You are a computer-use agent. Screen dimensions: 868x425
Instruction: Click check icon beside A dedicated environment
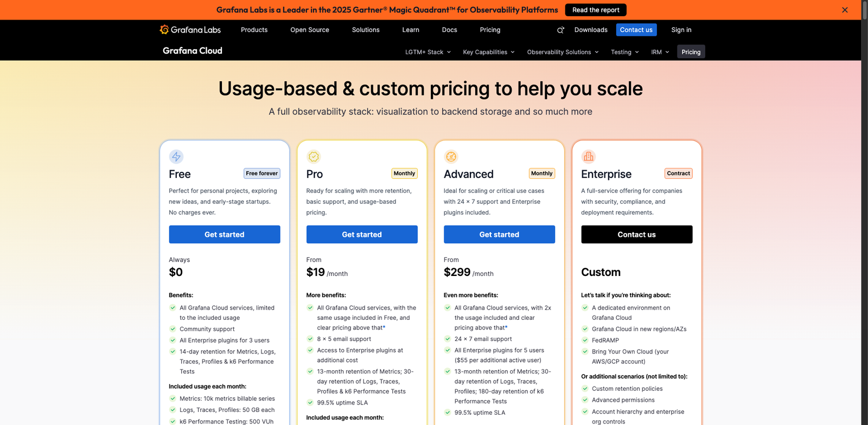[585, 307]
